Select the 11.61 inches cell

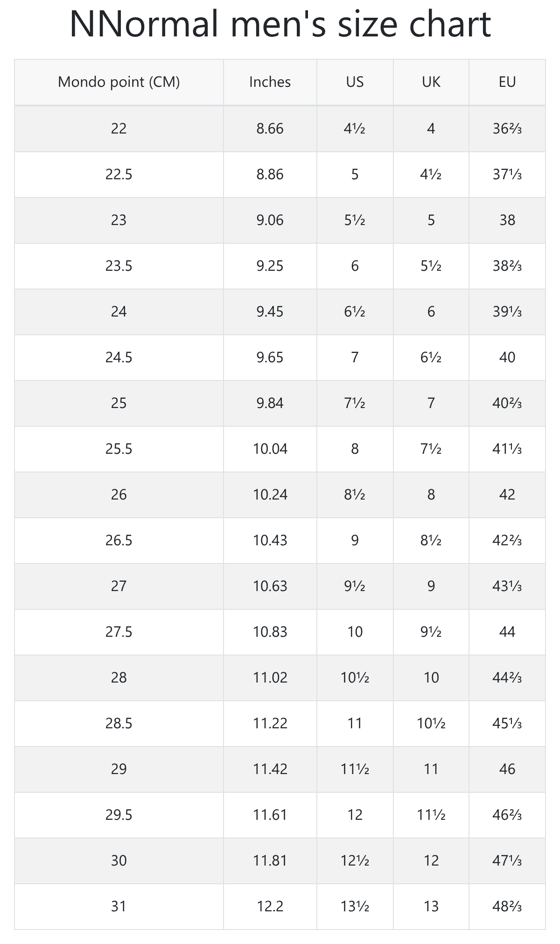pyautogui.click(x=270, y=815)
